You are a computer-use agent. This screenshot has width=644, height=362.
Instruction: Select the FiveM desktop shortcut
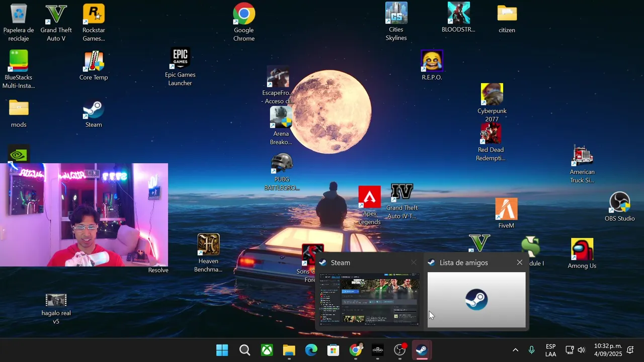tap(506, 214)
